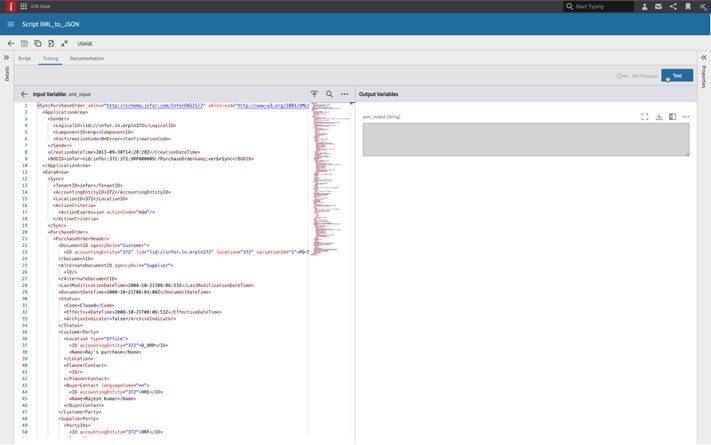Open input variable more options menu

[345, 94]
